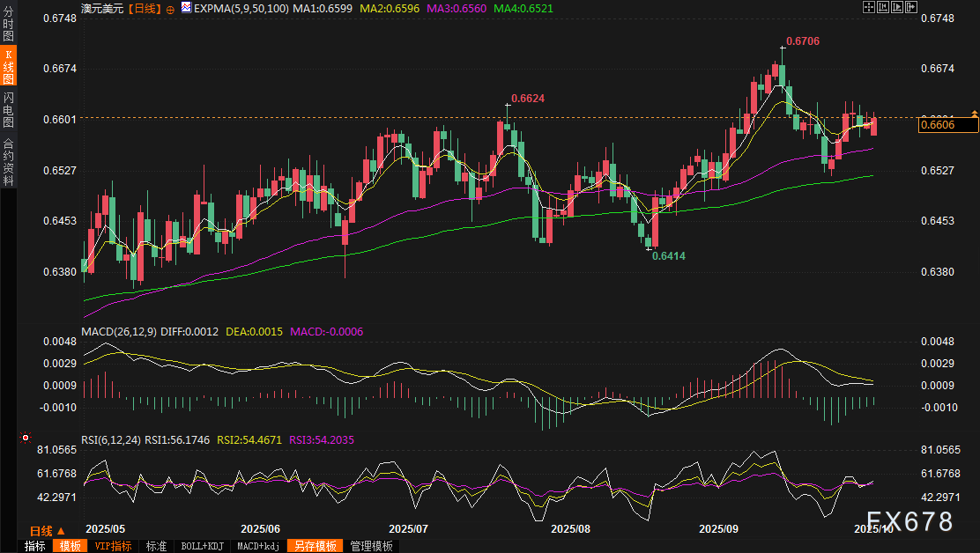
Task: Open the 闪电图 side tab
Action: [x=8, y=108]
